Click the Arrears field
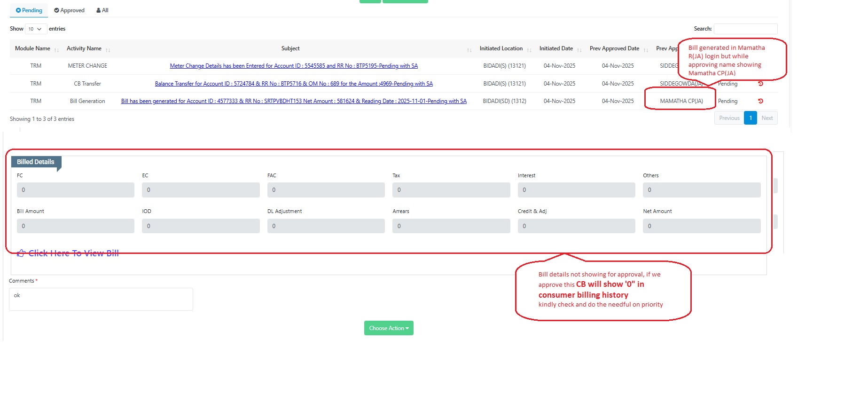The image size is (868, 395). [x=451, y=226]
